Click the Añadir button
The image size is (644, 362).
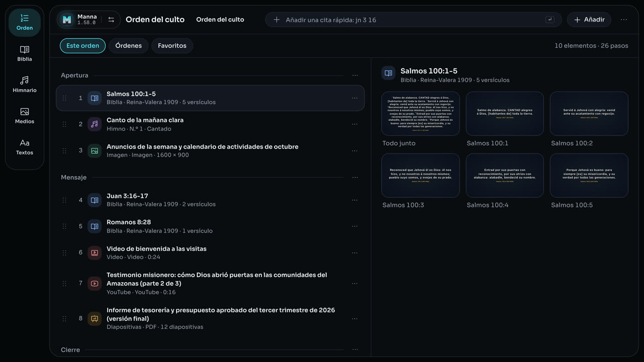(589, 20)
